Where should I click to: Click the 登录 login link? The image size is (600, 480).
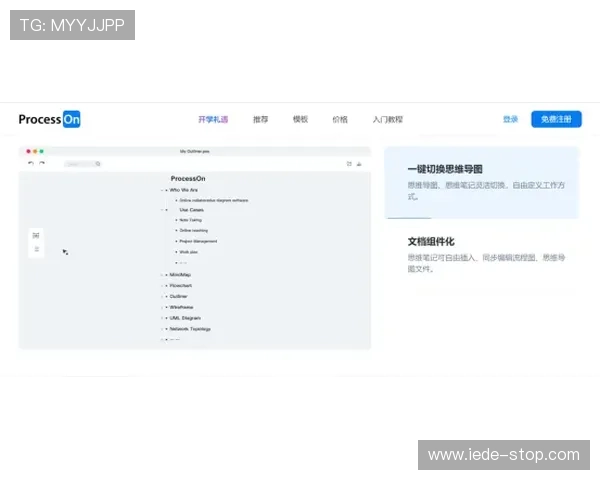[510, 119]
